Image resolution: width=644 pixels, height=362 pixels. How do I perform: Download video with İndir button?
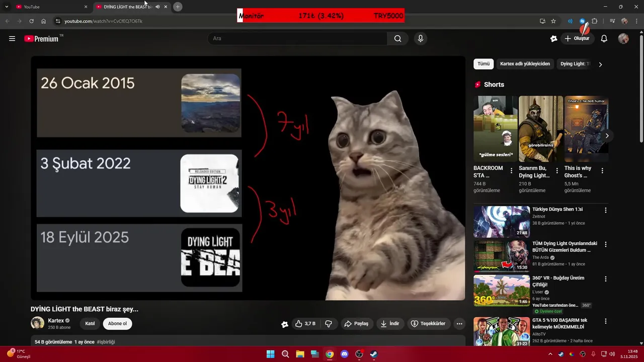coord(390,324)
